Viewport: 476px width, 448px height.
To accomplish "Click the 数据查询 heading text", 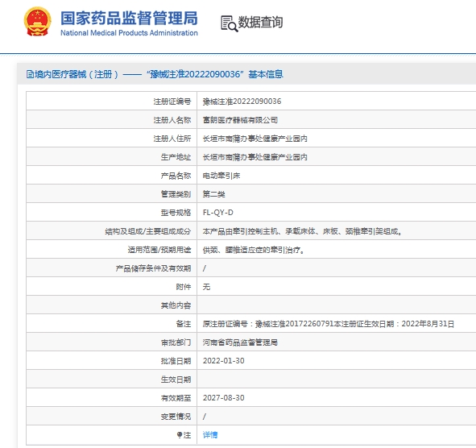I will 260,23.
